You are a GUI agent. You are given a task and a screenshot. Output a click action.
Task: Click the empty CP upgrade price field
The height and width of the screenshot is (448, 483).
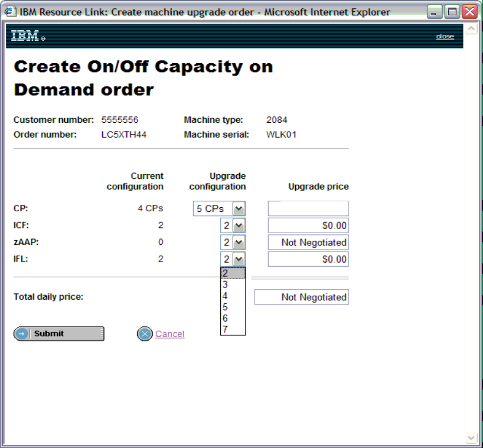308,208
